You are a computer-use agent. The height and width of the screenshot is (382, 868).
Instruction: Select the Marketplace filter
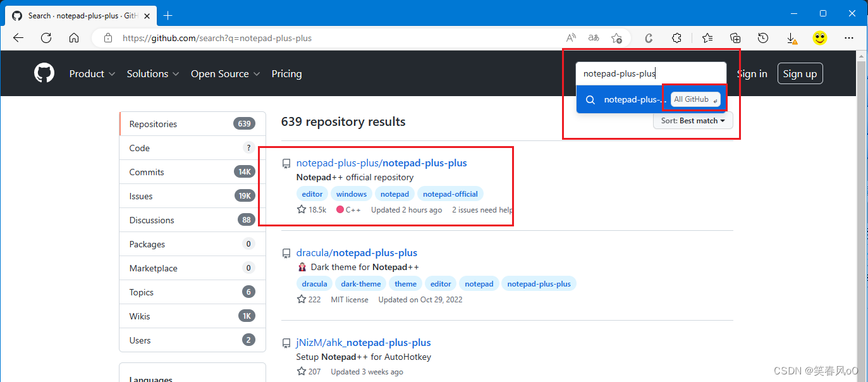pos(192,268)
